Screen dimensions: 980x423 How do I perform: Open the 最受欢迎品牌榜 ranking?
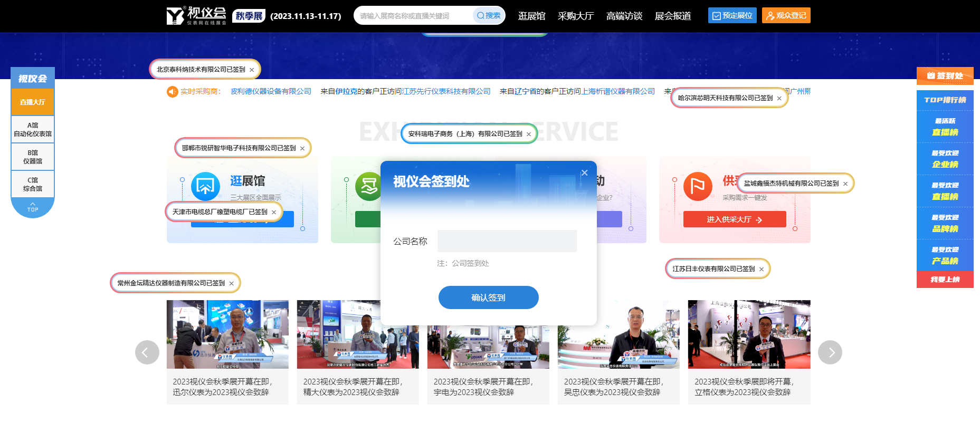pyautogui.click(x=945, y=223)
